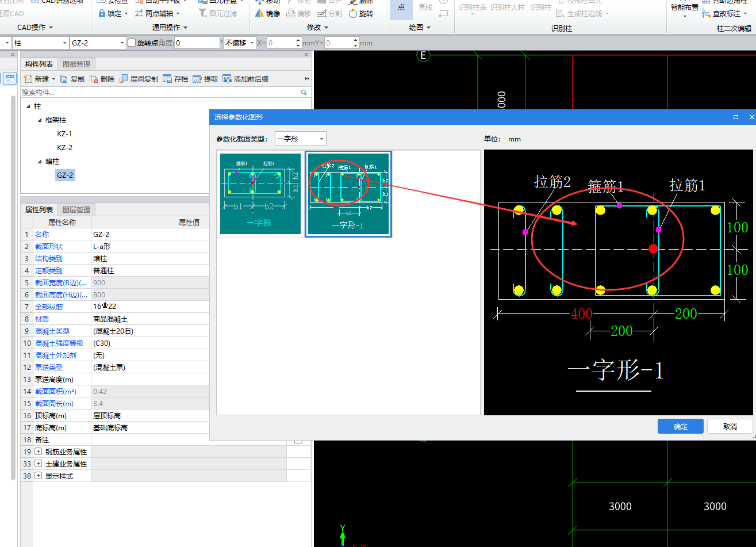Screen dimensions: 756x547
Task: Click the 确定 confirm button
Action: [x=681, y=426]
